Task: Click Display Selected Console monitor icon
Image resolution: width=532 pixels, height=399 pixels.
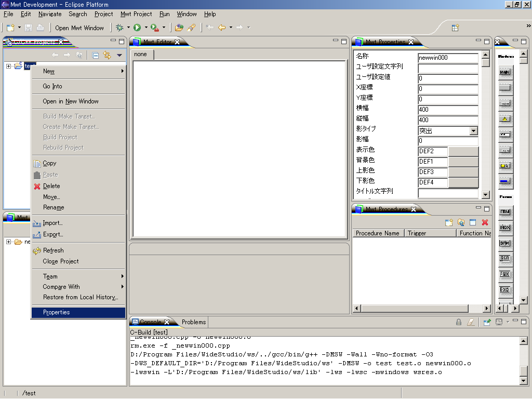Action: (x=499, y=322)
